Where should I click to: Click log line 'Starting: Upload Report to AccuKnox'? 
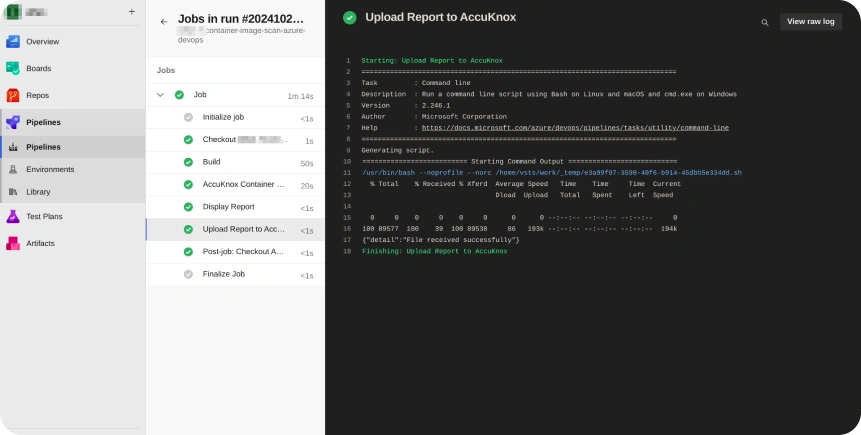(432, 61)
